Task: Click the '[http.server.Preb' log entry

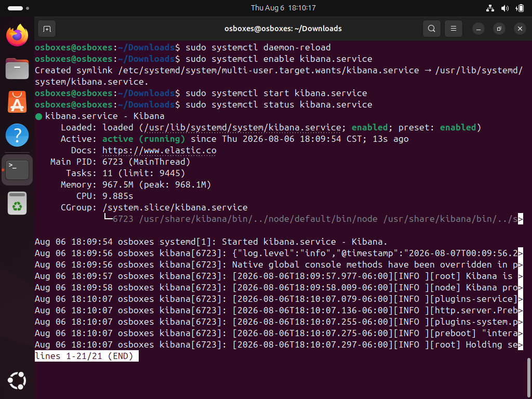Action: click(x=279, y=311)
